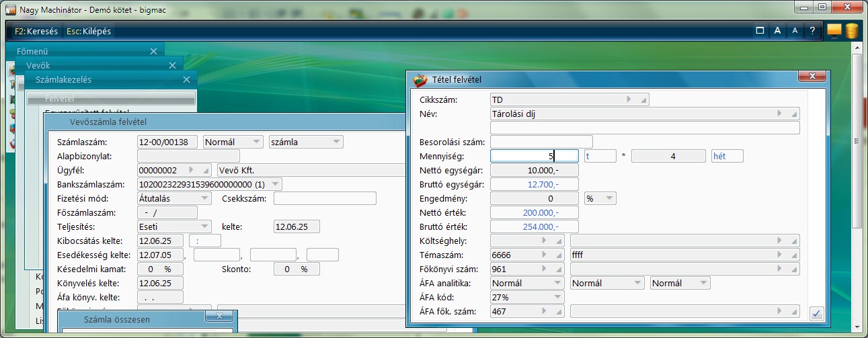Expand the Engedmény percent unit dropdown

608,198
